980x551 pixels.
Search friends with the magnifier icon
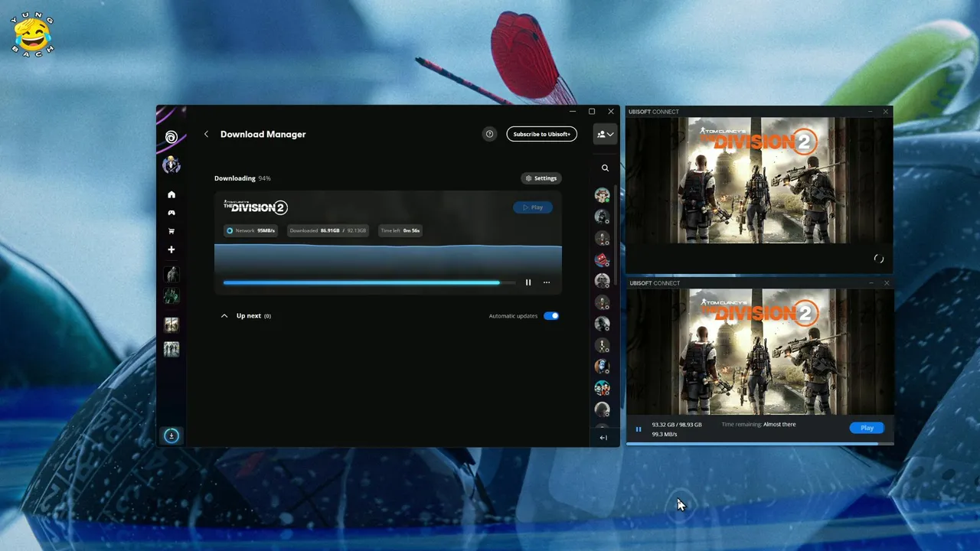(x=605, y=168)
